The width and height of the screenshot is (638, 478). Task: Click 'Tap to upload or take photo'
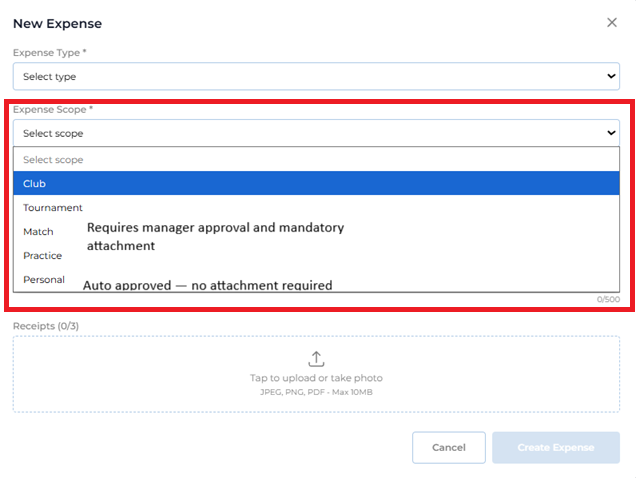click(x=316, y=378)
